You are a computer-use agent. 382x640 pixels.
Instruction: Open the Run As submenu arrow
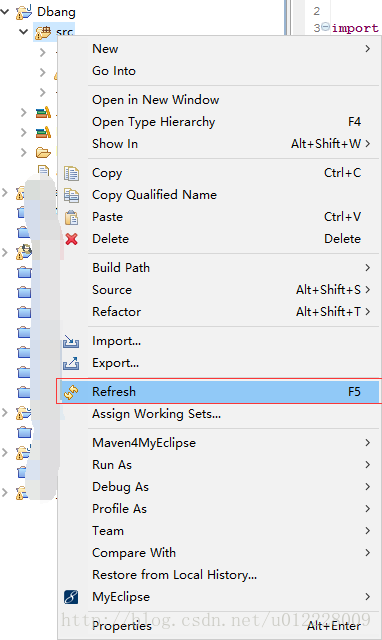click(x=368, y=465)
